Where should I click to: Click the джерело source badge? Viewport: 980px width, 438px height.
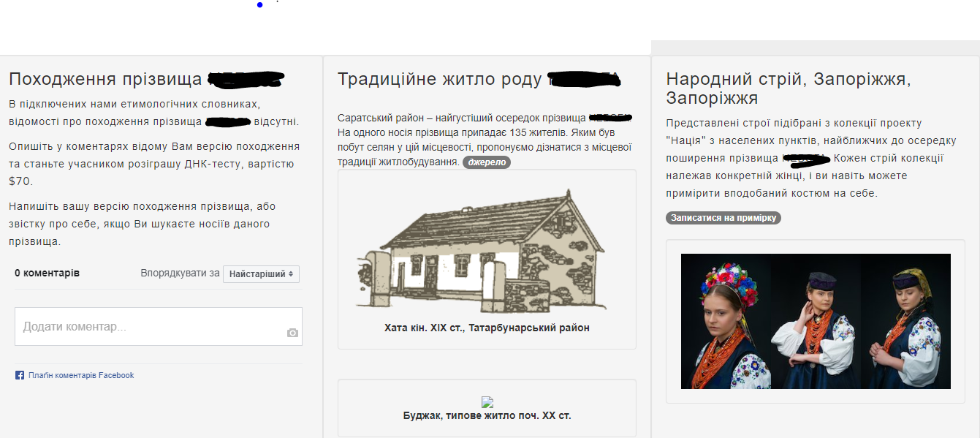(486, 162)
